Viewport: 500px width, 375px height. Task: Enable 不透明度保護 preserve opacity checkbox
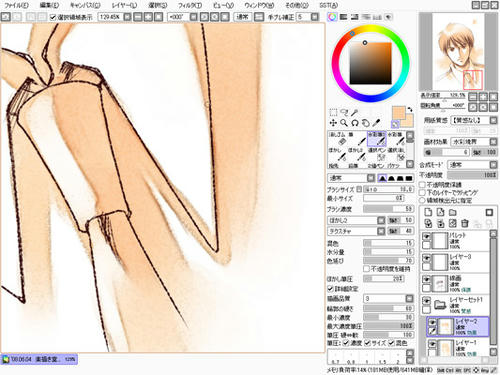click(x=422, y=185)
